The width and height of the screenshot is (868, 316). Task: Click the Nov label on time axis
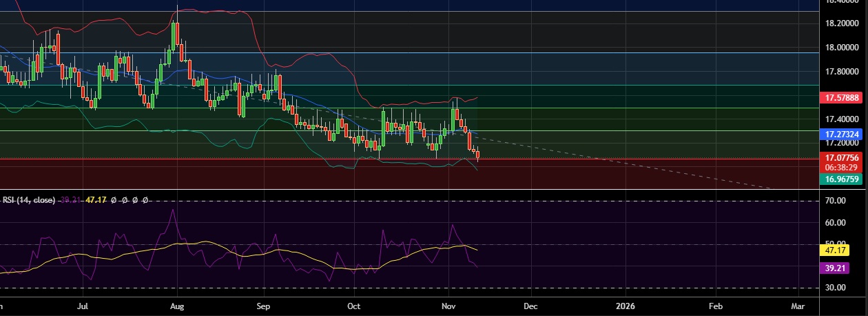(448, 305)
